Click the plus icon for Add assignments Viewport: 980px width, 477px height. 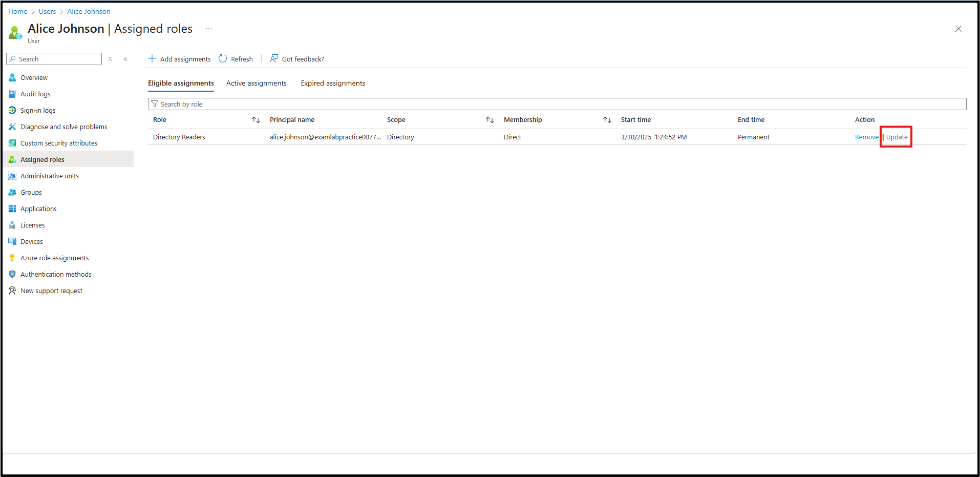pos(152,59)
